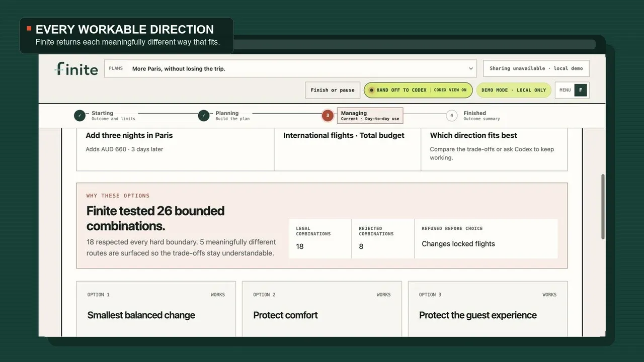Toggle Hand off to Codex
Viewport: 644px width, 362px height.
(x=418, y=90)
